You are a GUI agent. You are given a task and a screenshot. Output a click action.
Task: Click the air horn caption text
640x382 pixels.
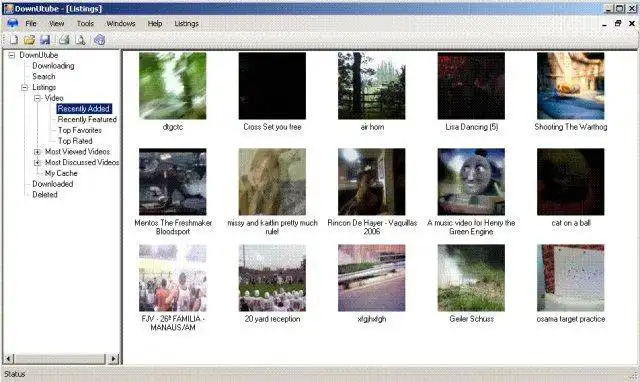(372, 127)
